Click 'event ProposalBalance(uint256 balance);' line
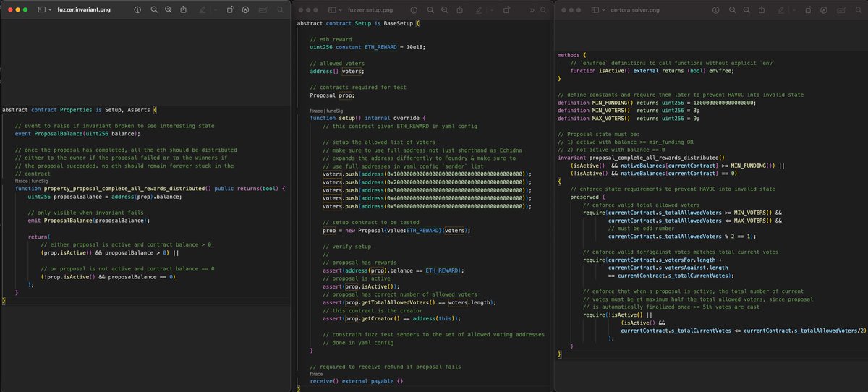Screen dimensions: 868x392 pyautogui.click(x=76, y=133)
